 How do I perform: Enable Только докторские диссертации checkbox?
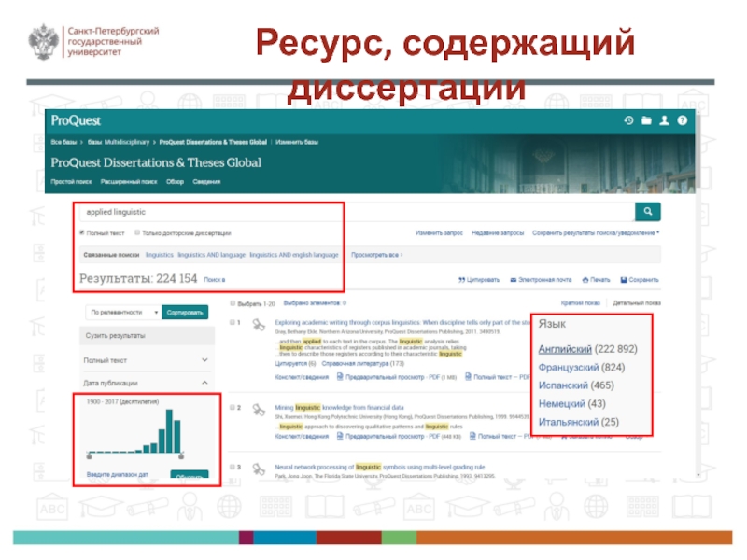(137, 232)
